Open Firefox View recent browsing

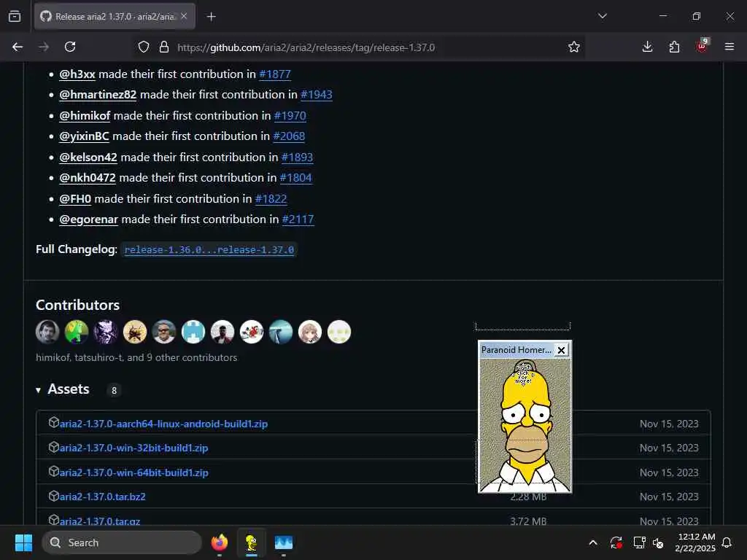click(15, 17)
